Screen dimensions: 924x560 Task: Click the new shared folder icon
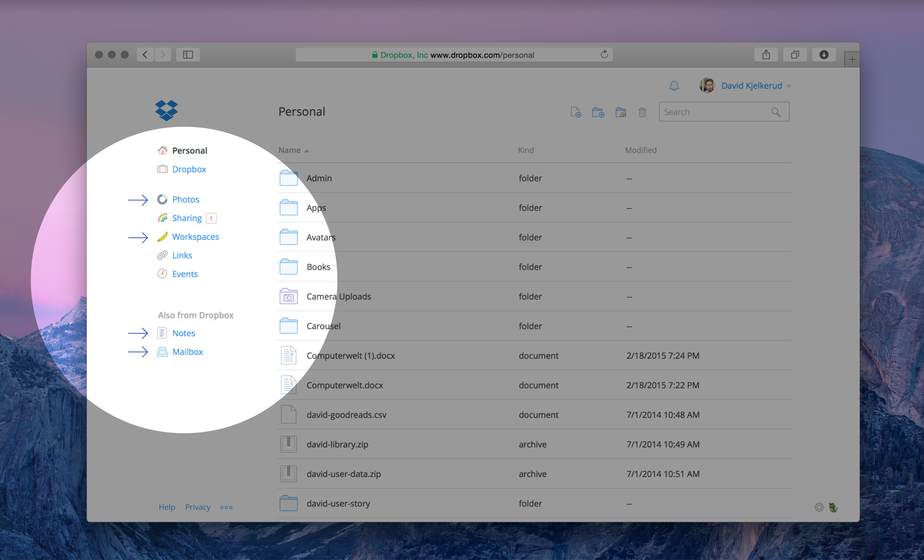point(620,112)
